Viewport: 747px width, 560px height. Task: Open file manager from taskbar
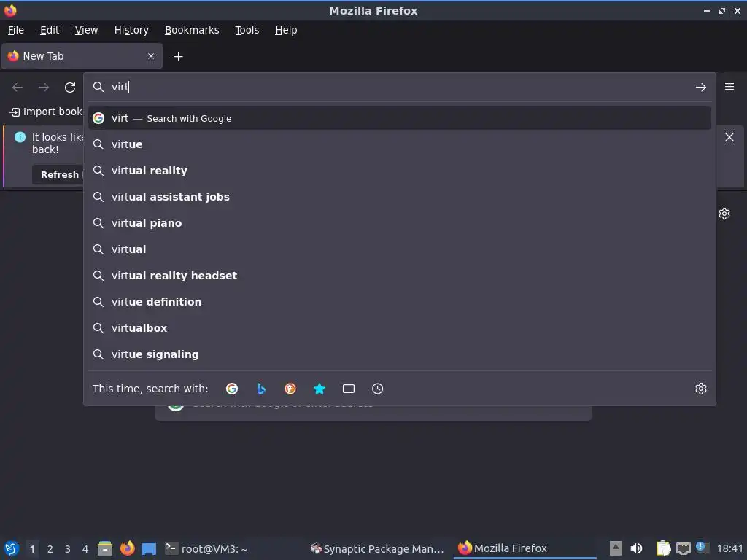coord(105,548)
